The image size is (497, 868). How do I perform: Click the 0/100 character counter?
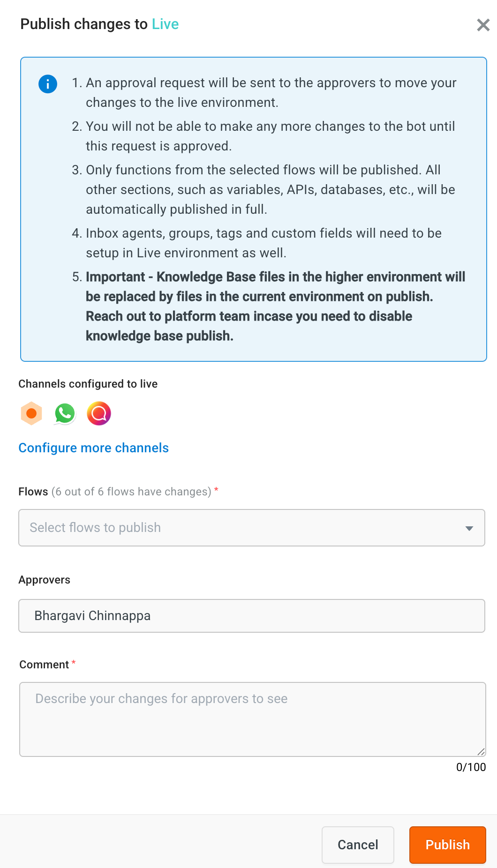pos(471,767)
